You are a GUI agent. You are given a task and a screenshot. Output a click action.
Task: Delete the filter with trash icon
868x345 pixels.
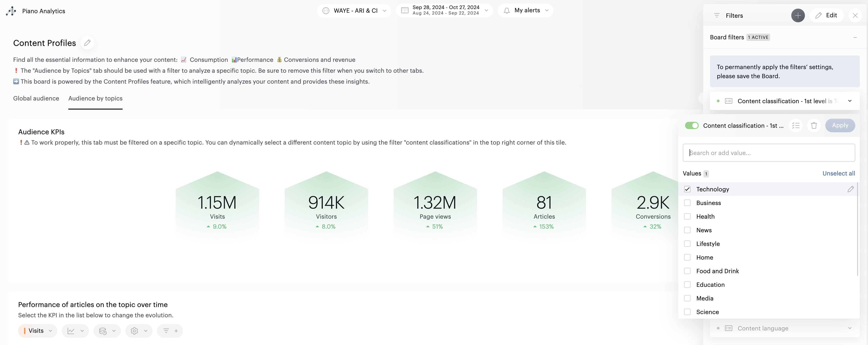click(x=814, y=125)
